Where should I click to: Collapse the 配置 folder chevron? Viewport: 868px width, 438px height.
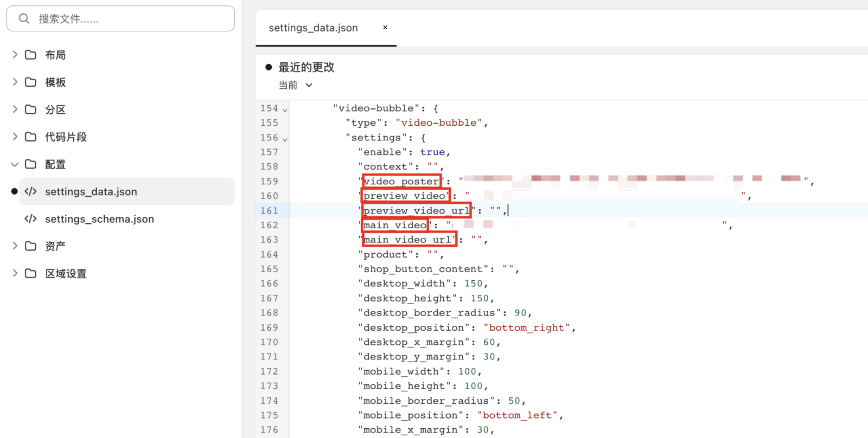[x=15, y=164]
